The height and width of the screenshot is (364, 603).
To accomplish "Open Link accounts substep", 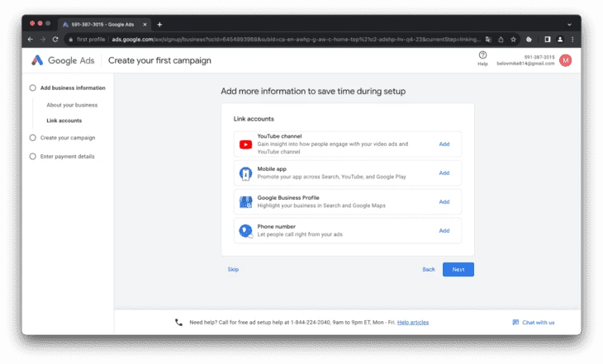I will 64,121.
